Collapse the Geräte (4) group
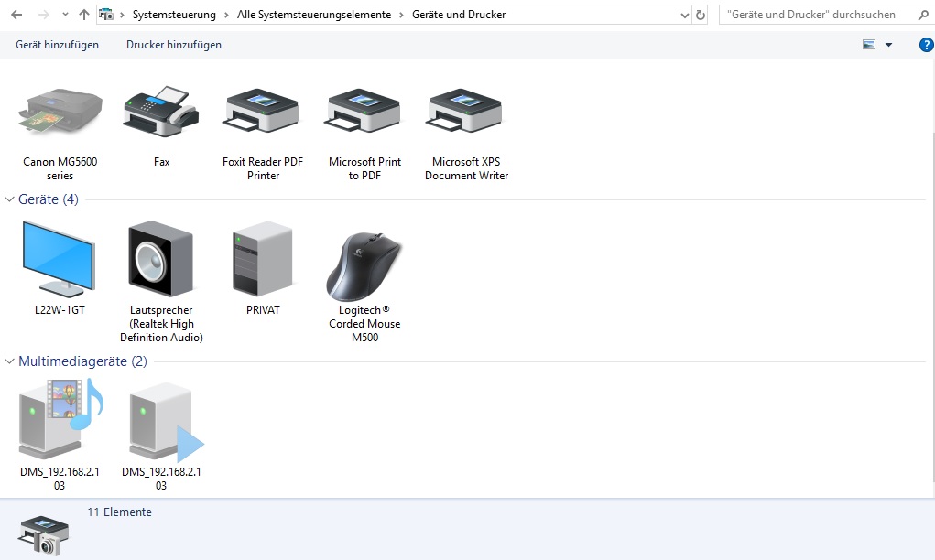 [9, 199]
